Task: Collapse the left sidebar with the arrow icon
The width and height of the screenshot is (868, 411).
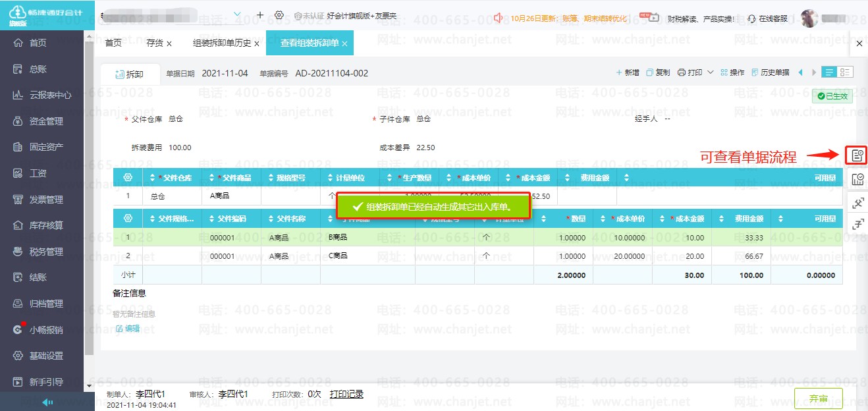Action: click(47, 402)
